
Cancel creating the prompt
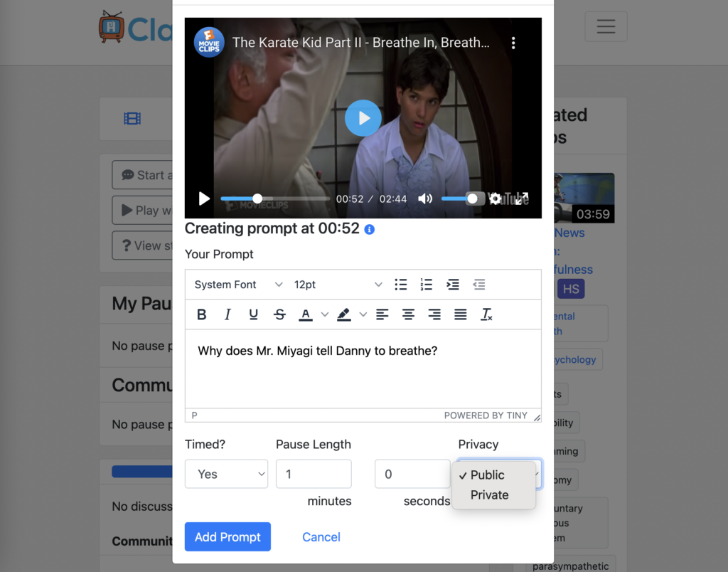pyautogui.click(x=321, y=537)
